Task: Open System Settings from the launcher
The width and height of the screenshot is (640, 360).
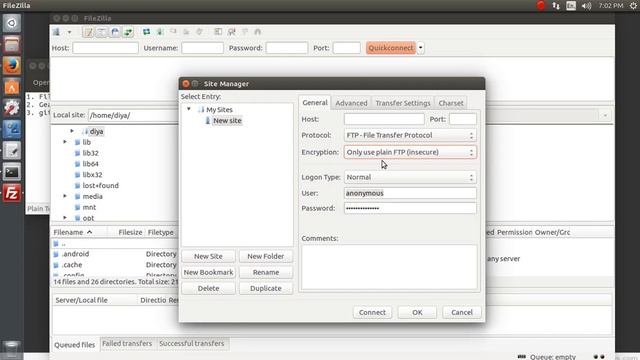Action: coord(11,108)
